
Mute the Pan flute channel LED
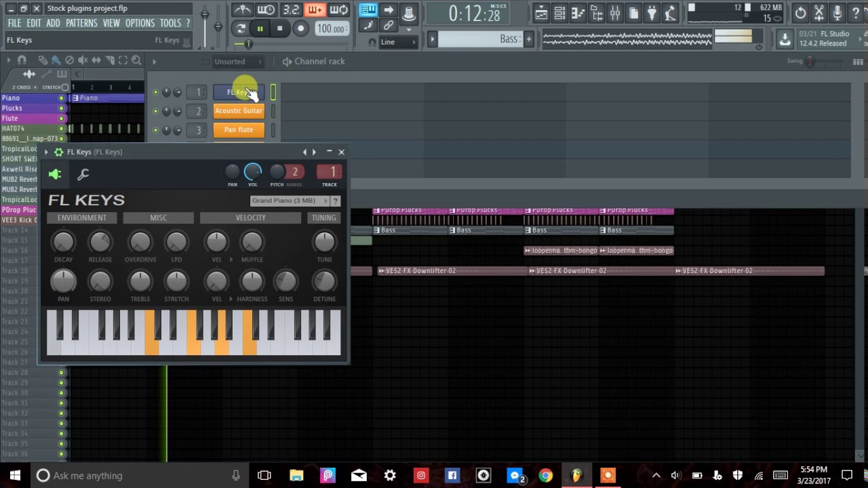[155, 130]
